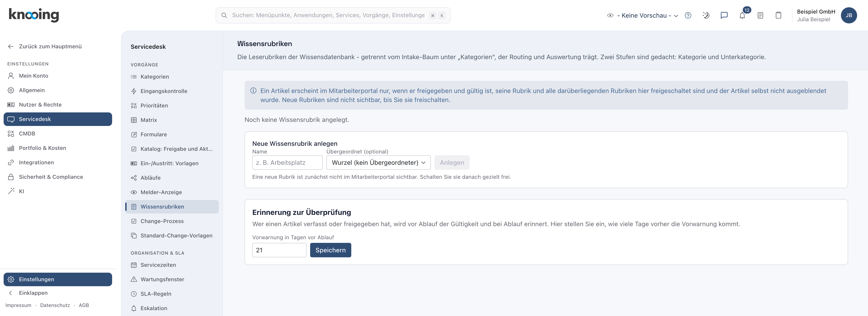Open Kategorien in Servicedesk menu
This screenshot has height=316, width=868.
point(172,77)
